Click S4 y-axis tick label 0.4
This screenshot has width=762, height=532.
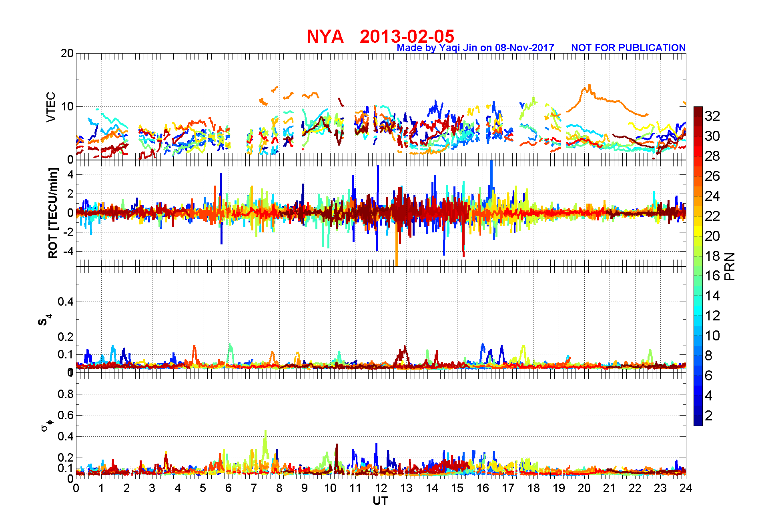pyautogui.click(x=66, y=302)
